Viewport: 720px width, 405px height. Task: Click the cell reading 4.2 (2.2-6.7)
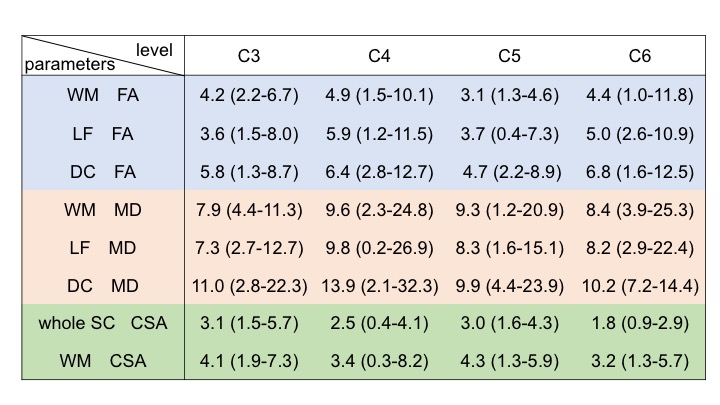(247, 97)
